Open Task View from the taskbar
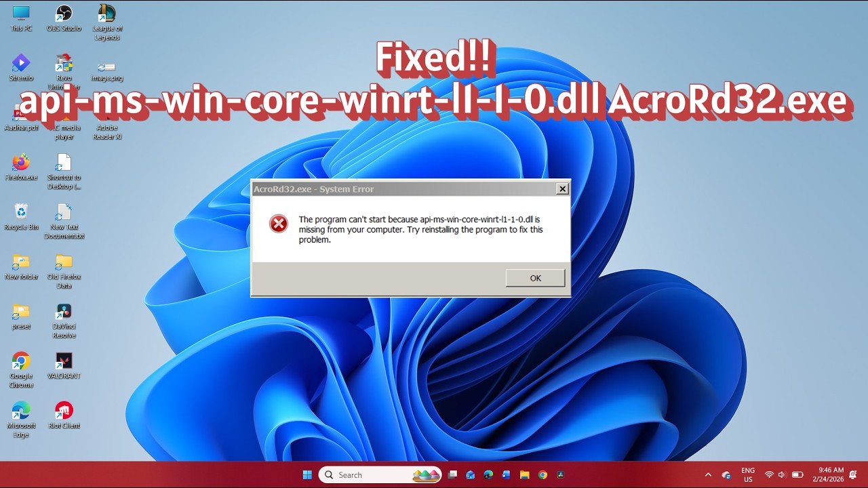Image resolution: width=868 pixels, height=488 pixels. coord(452,474)
